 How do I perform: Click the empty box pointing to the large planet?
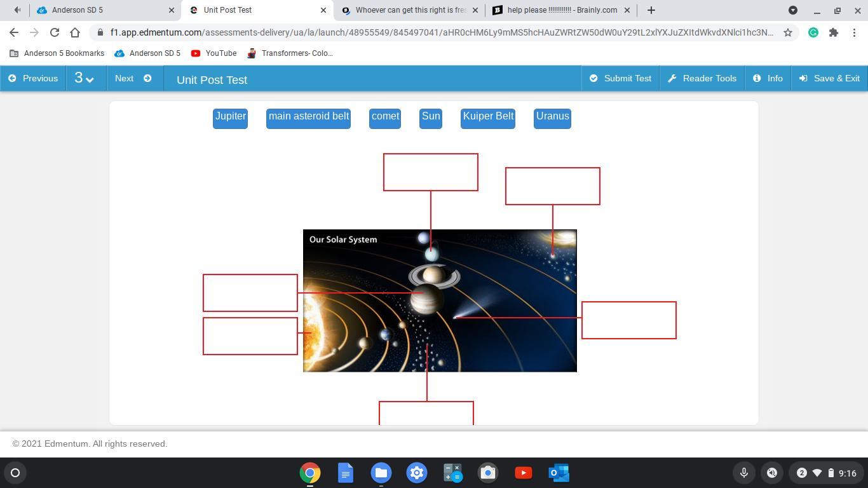250,293
